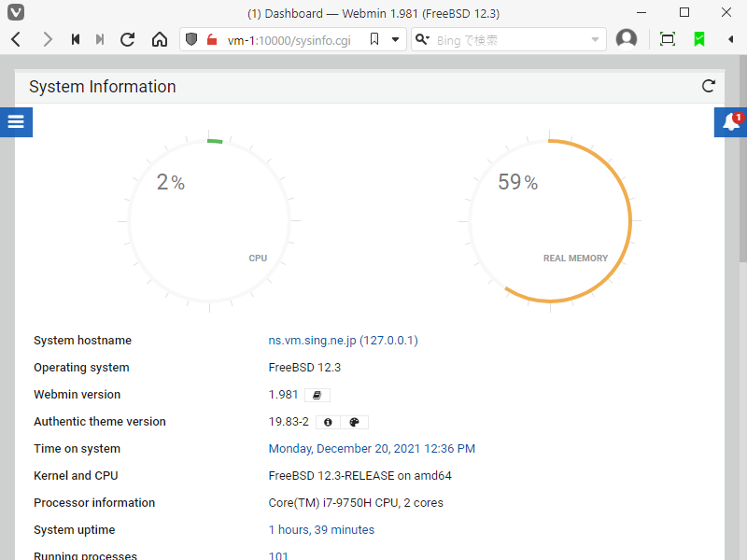Open hostname link ns.vm.sing.ne.jp
The width and height of the screenshot is (747, 560).
click(x=343, y=341)
